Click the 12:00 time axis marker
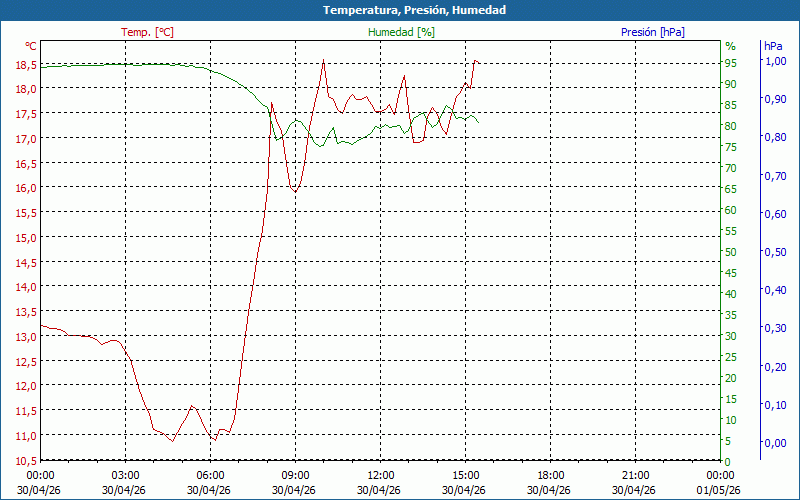Image resolution: width=800 pixels, height=500 pixels. tap(380, 475)
